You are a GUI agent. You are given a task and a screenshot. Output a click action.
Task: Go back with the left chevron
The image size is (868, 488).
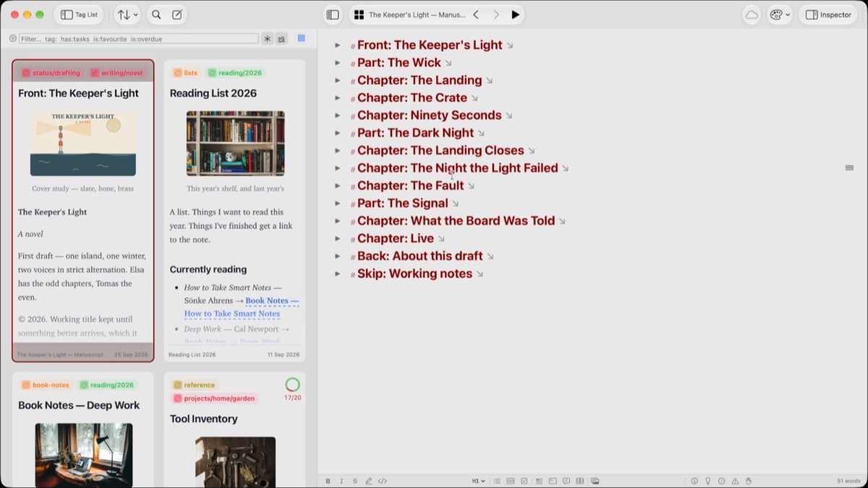point(476,14)
